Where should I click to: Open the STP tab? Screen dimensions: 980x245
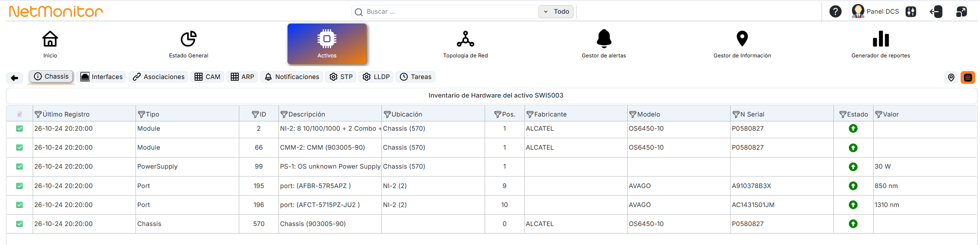click(341, 77)
